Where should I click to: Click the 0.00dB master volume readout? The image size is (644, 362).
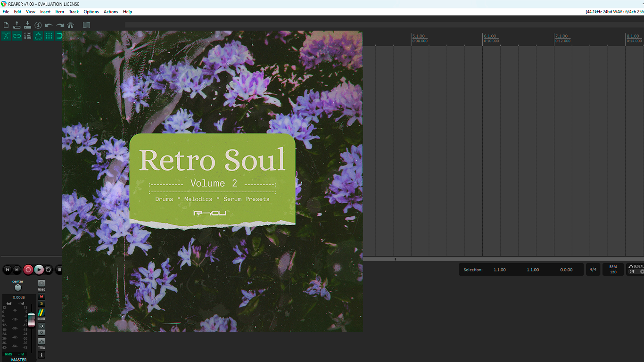coord(19,297)
